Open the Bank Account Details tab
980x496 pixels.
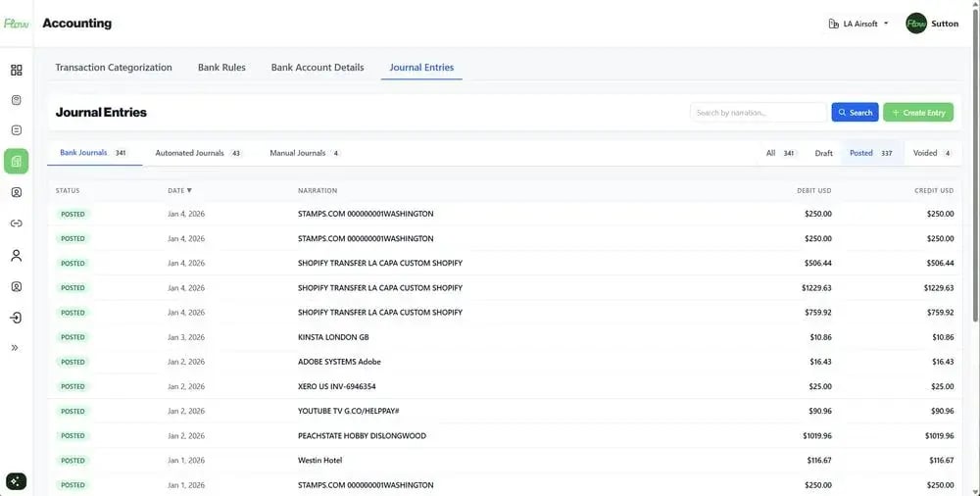[318, 68]
